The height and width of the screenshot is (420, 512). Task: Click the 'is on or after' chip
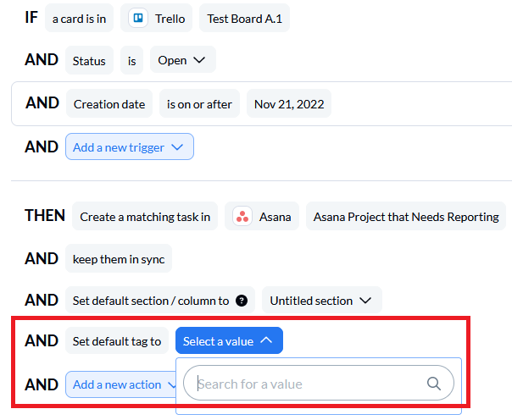pyautogui.click(x=199, y=103)
